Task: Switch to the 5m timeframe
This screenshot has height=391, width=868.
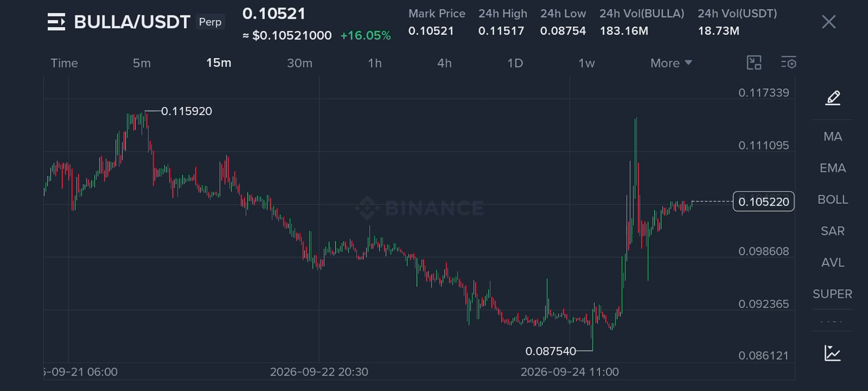Action: [x=142, y=63]
